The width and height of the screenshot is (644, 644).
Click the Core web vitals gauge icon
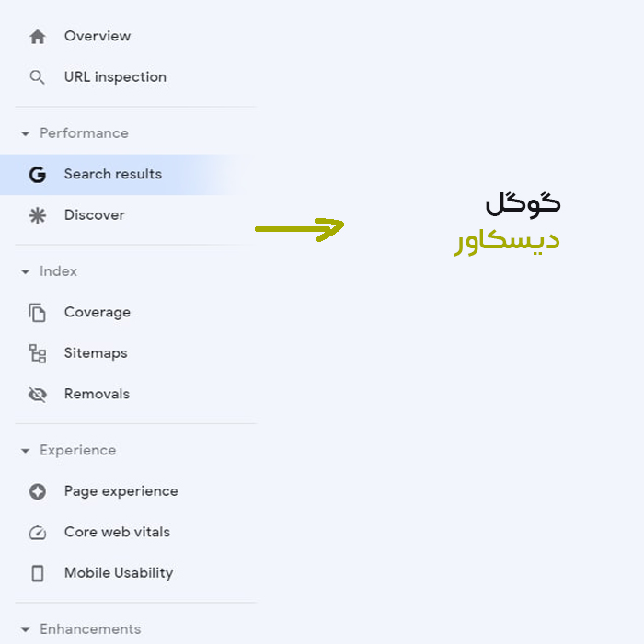point(38,533)
